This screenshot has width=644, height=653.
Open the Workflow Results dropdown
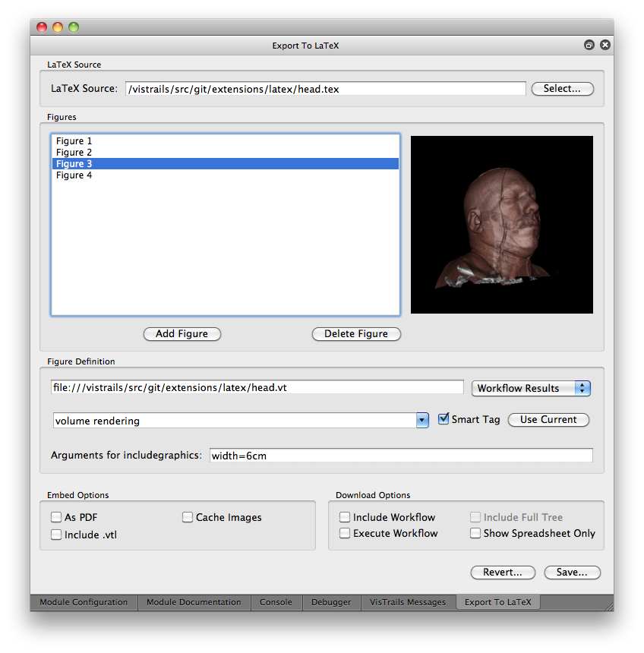pyautogui.click(x=531, y=388)
